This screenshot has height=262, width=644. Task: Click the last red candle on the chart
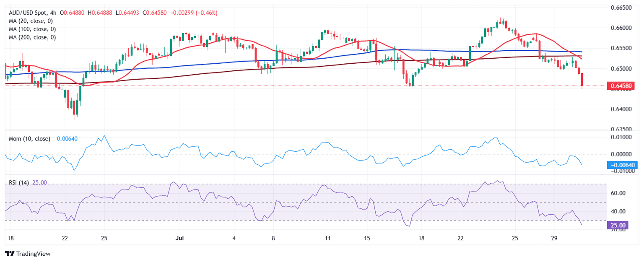pyautogui.click(x=582, y=80)
